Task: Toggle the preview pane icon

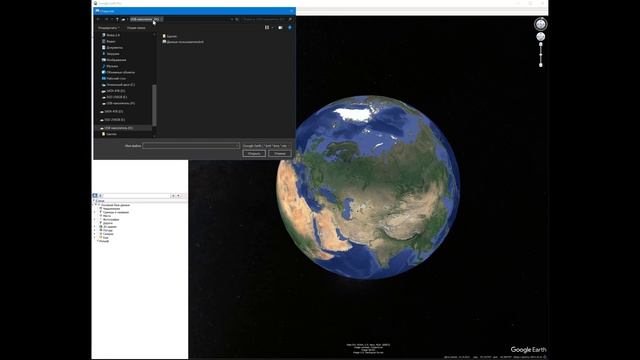Action: click(x=280, y=27)
